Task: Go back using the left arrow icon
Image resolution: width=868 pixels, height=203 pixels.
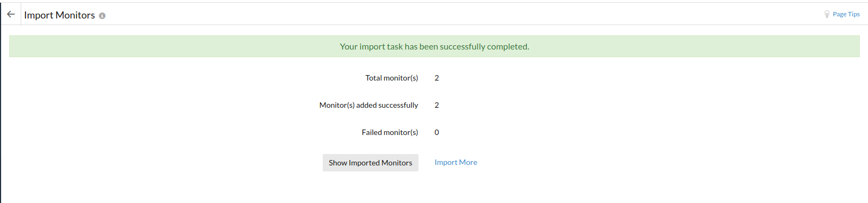Action: tap(11, 14)
